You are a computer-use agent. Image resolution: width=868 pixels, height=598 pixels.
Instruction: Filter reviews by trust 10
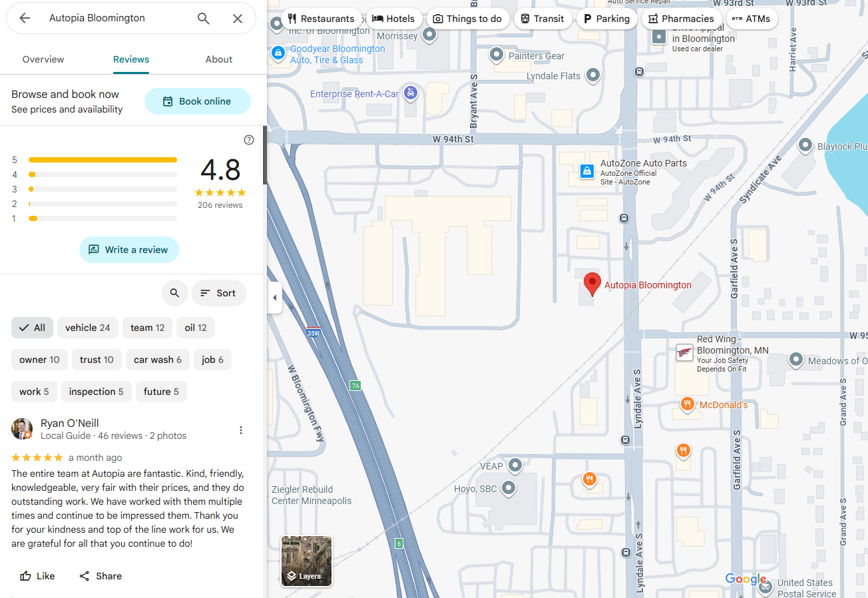pyautogui.click(x=97, y=360)
